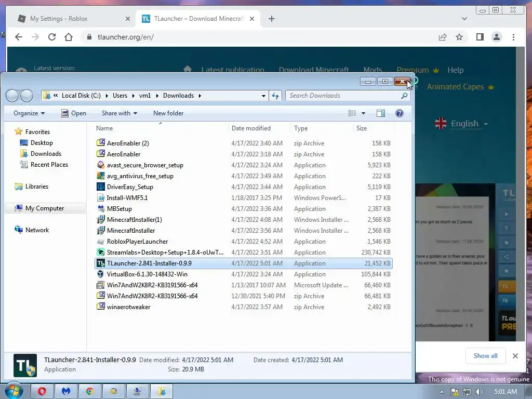Select TLauncher-2.841-Installer-0.9.9 file icon
The width and height of the screenshot is (532, 399).
101,263
